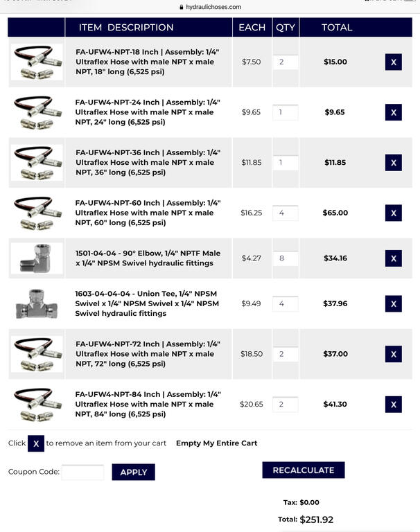Click Empty My Entire Cart link

tap(216, 443)
